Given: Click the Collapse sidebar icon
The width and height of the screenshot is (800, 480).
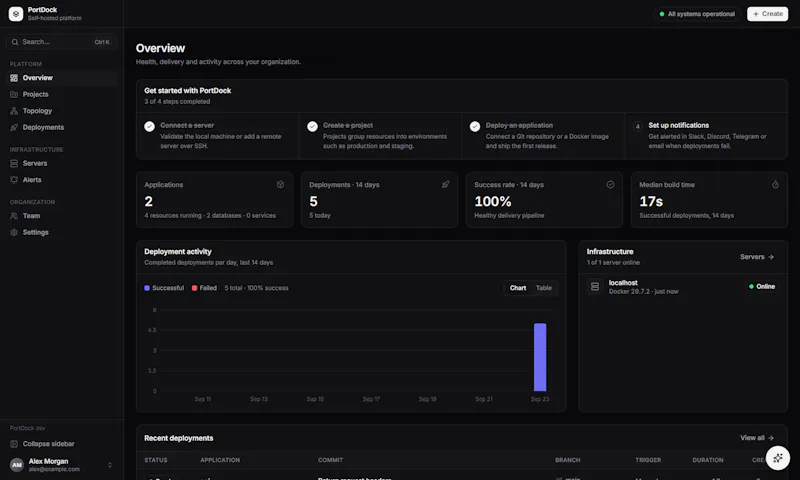Looking at the screenshot, I should point(14,444).
